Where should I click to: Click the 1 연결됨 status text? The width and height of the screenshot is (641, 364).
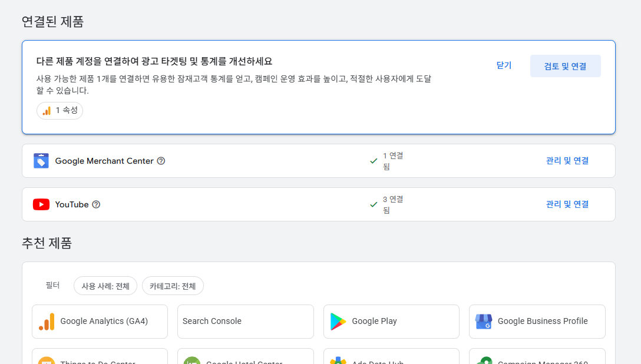393,161
